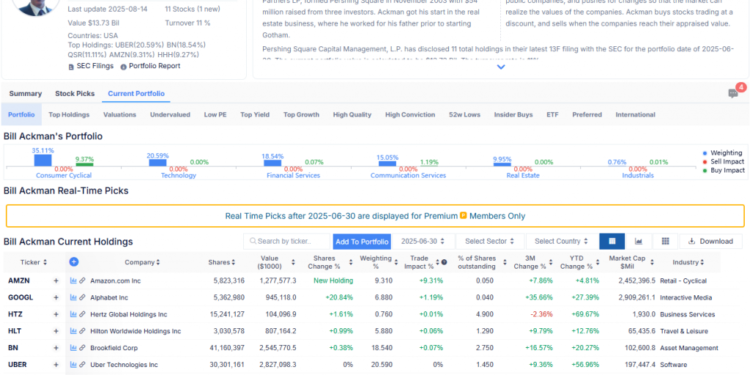Click the Communication Services sector link
The height and width of the screenshot is (375, 750).
(408, 176)
